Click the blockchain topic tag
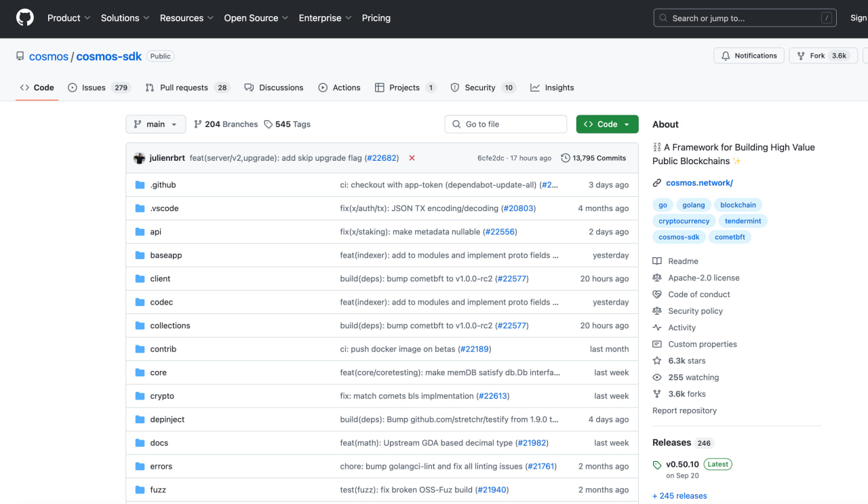 coord(738,205)
